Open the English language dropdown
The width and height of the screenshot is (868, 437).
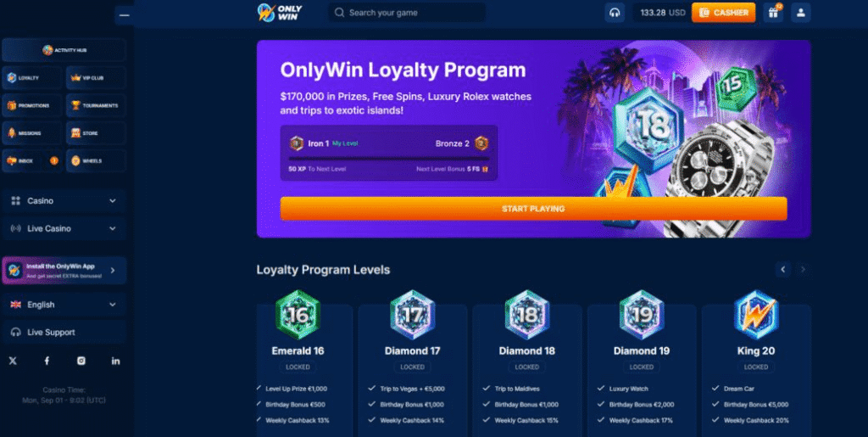point(64,304)
